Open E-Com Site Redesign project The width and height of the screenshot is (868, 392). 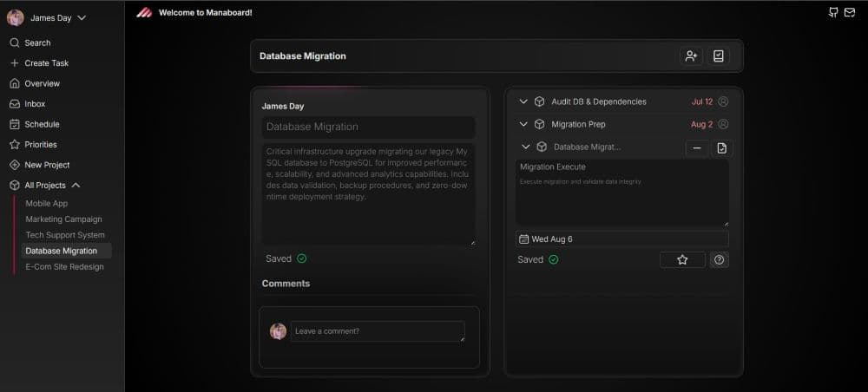click(64, 266)
